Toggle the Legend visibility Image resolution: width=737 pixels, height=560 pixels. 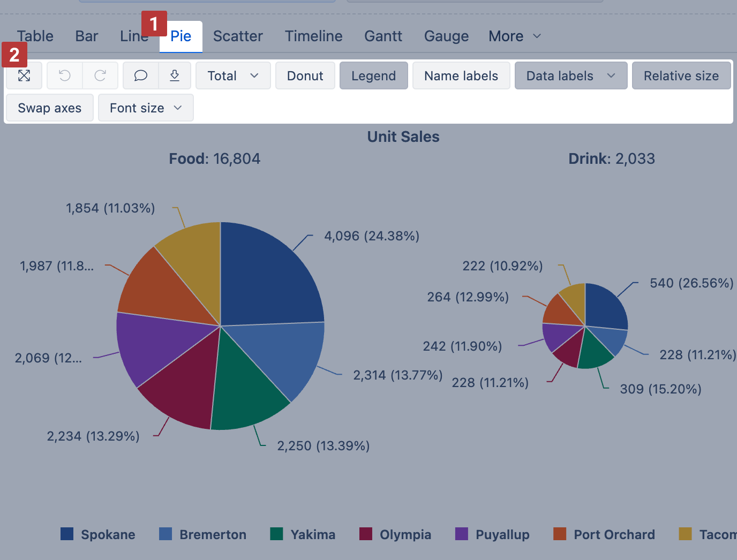coord(373,75)
